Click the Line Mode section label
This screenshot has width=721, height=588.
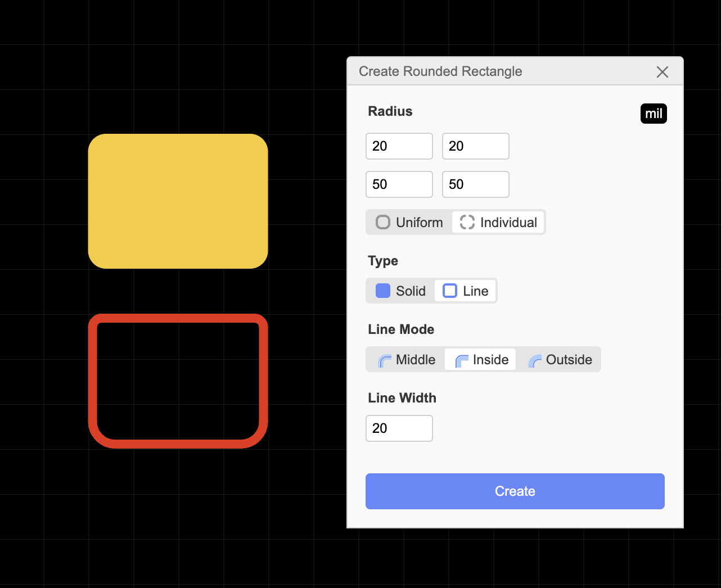(401, 329)
